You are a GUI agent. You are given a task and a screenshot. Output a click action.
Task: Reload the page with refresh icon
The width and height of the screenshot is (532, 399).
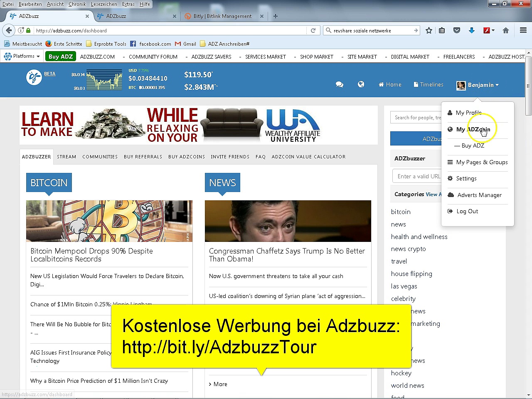(313, 30)
